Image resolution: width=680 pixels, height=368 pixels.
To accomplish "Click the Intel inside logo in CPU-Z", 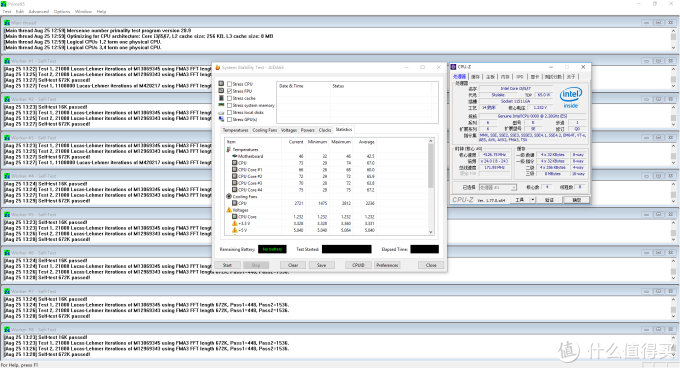I will click(x=571, y=98).
